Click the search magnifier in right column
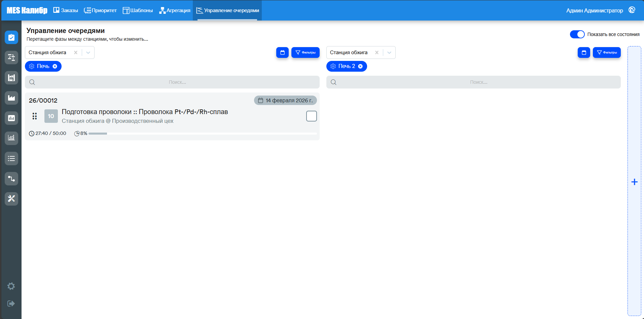Image resolution: width=644 pixels, height=319 pixels. [333, 82]
